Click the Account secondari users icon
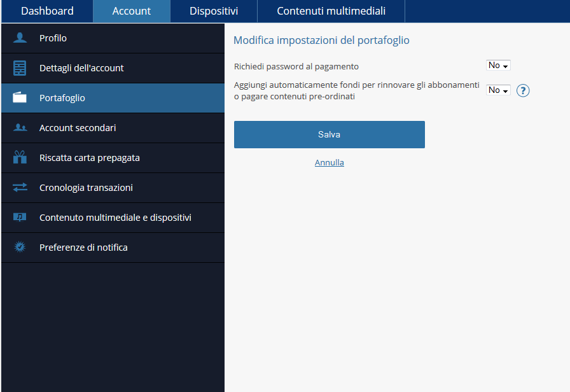 pyautogui.click(x=20, y=128)
